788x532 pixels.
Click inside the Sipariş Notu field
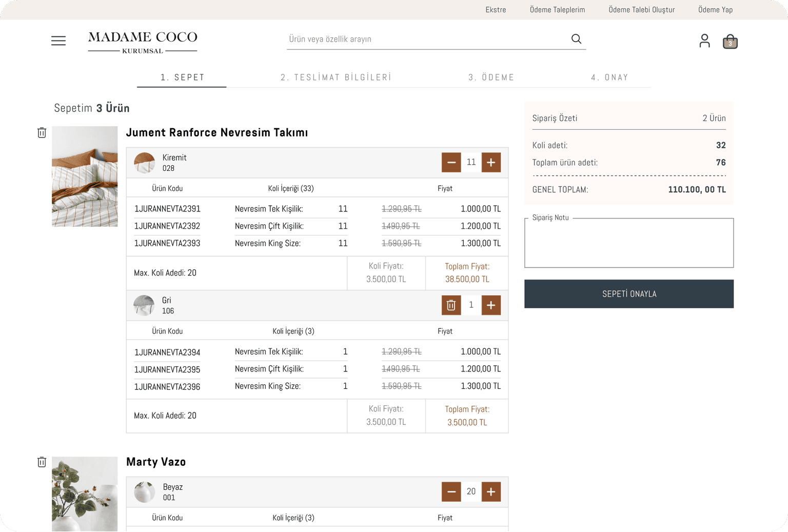point(629,243)
